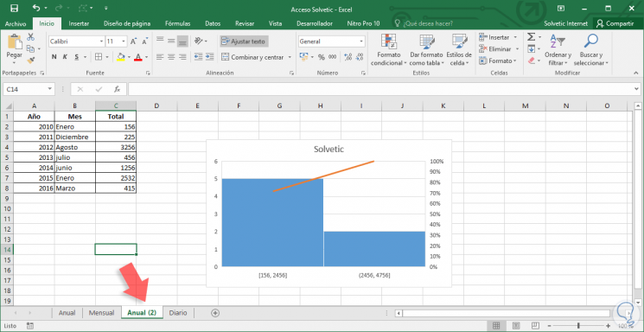Click the increase decimals icon

348,57
